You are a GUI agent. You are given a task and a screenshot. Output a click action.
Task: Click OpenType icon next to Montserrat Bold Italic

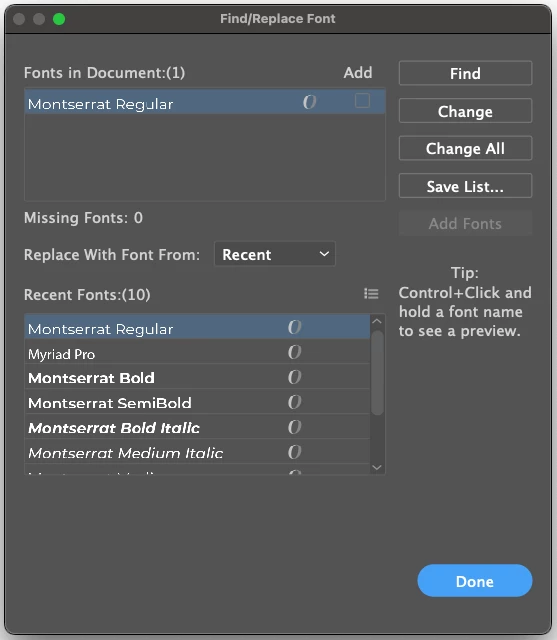click(x=294, y=427)
